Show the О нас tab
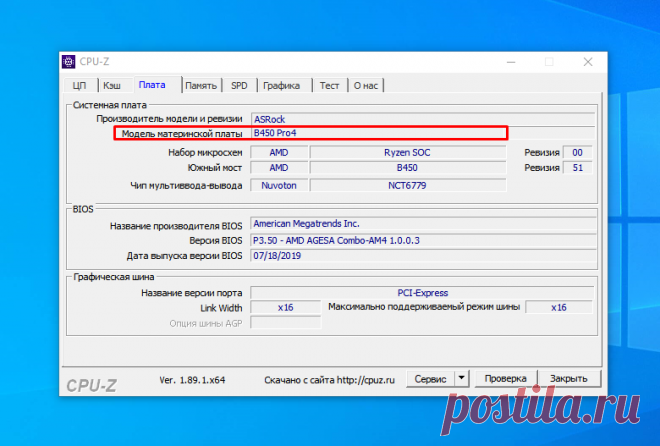This screenshot has height=446, width=660. pyautogui.click(x=366, y=86)
